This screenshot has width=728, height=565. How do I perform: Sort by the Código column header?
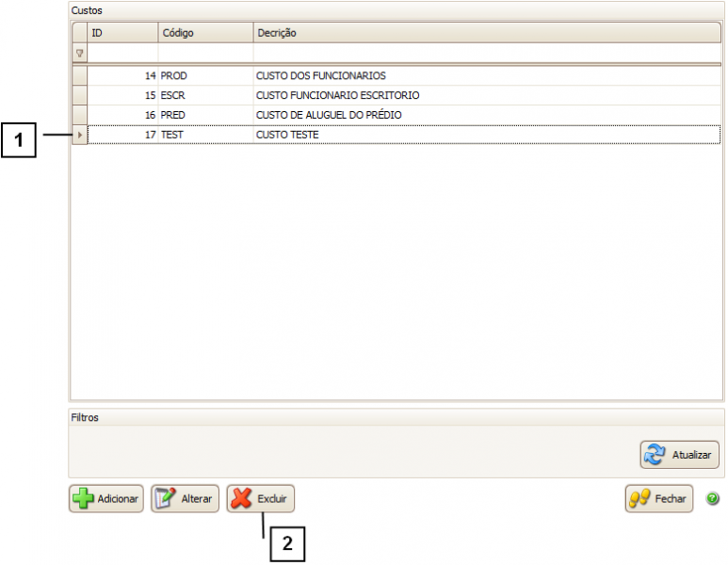[205, 33]
